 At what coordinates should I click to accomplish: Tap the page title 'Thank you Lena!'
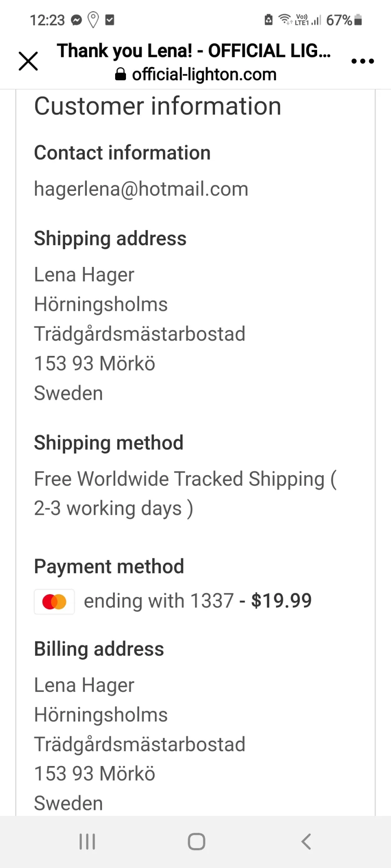[x=125, y=51]
